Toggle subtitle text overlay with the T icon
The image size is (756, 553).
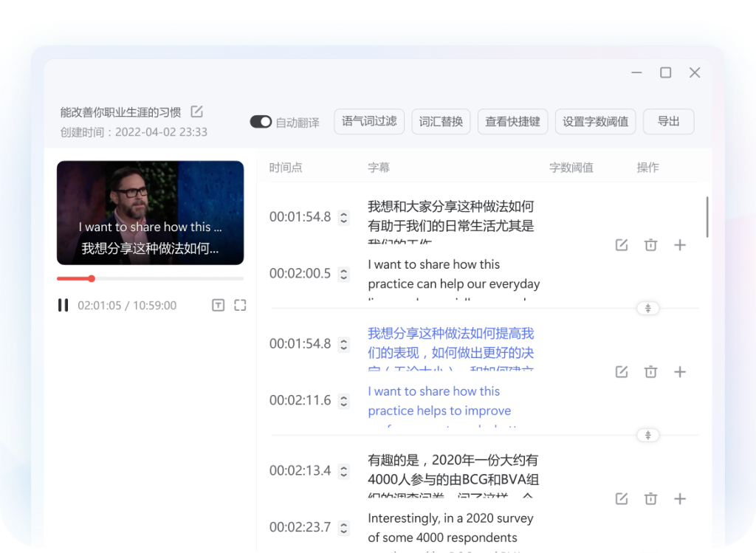218,304
